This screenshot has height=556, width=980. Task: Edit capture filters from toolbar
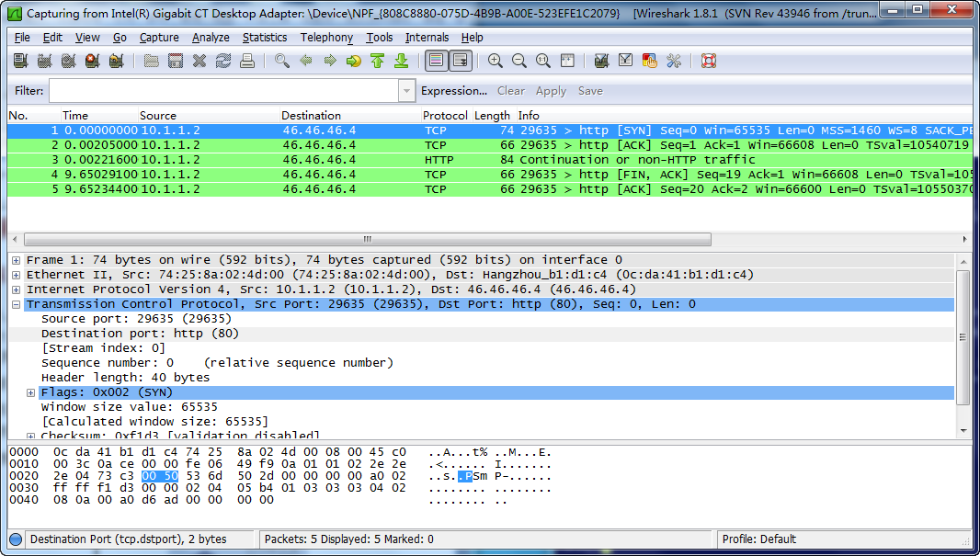(x=602, y=61)
